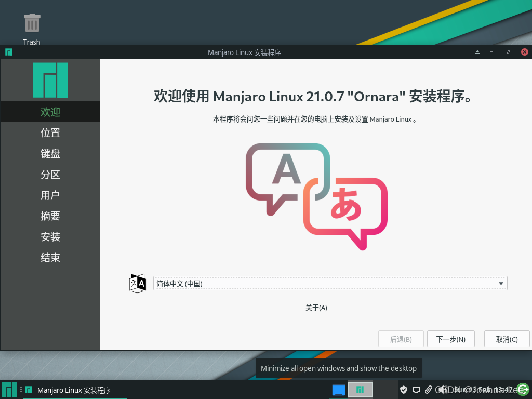Select the 用户 step in the sidebar
This screenshot has width=532, height=399.
(50, 195)
